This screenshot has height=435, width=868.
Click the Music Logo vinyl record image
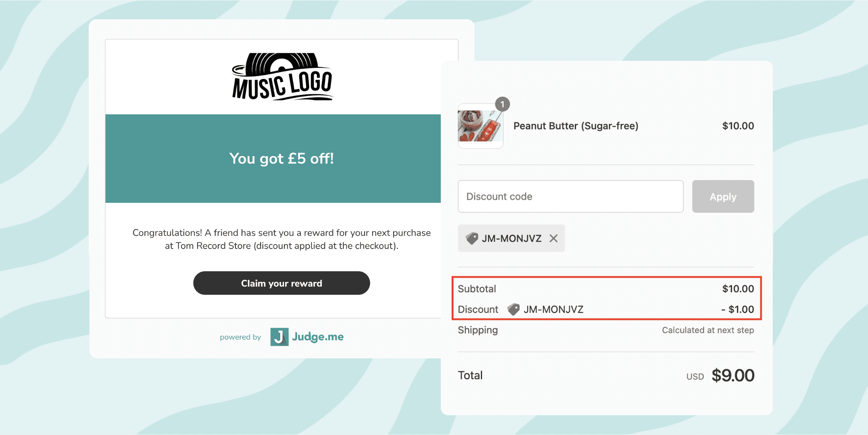coord(282,77)
